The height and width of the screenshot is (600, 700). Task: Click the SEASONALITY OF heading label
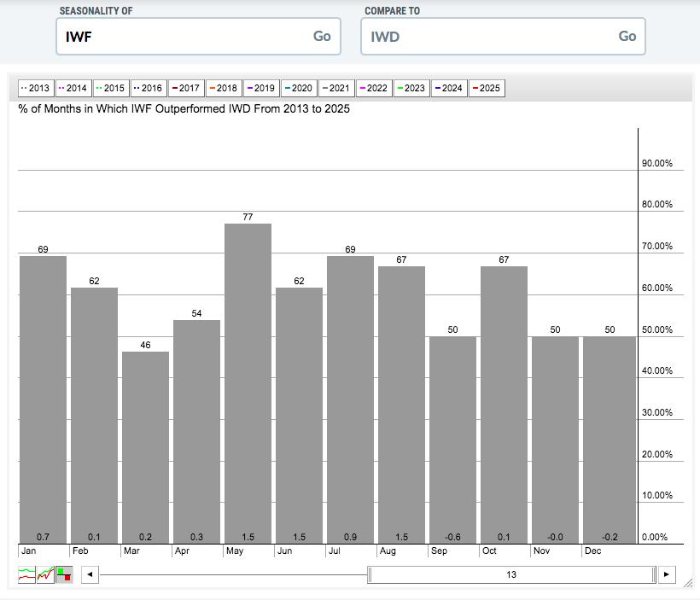pyautogui.click(x=96, y=11)
